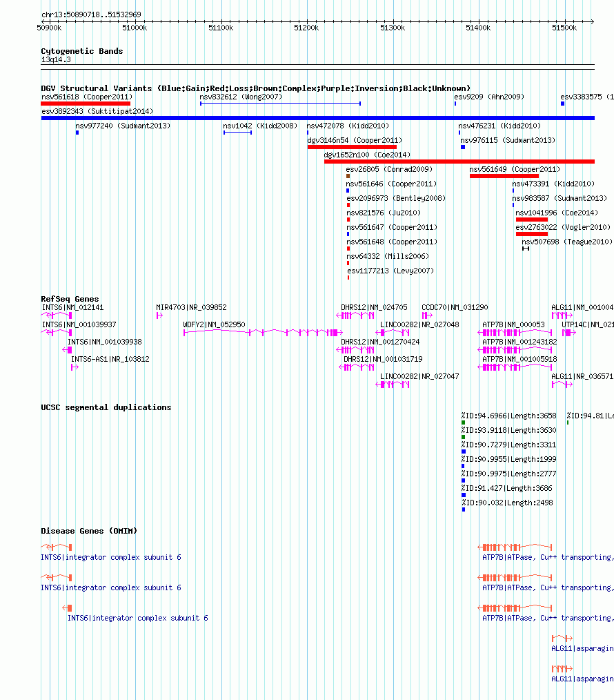Open variant nsv561646 (Cooper2011)
The height and width of the screenshot is (700, 614).
tap(391, 184)
